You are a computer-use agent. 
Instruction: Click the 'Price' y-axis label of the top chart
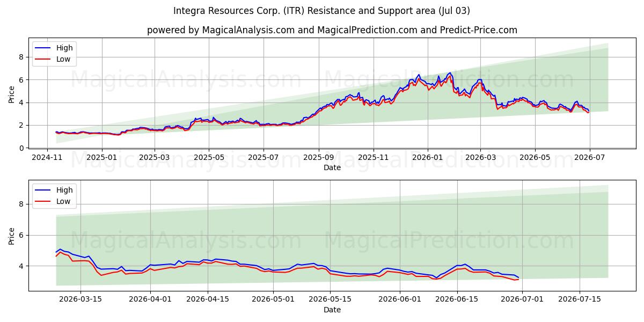click(12, 93)
